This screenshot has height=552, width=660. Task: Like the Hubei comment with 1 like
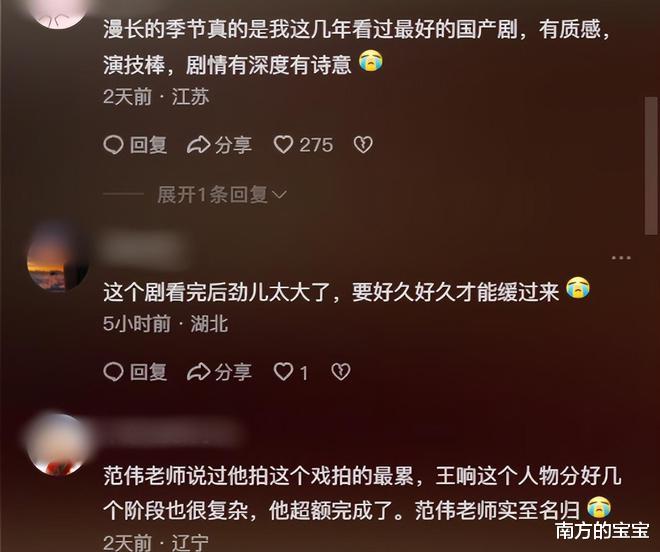283,372
